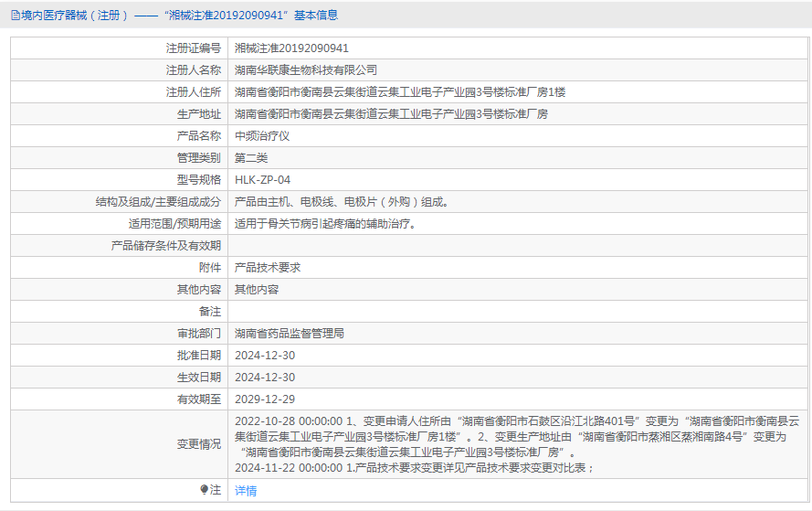Select expiry date 2029-12-29
Viewport: 812px width, 511px height.
pos(265,399)
